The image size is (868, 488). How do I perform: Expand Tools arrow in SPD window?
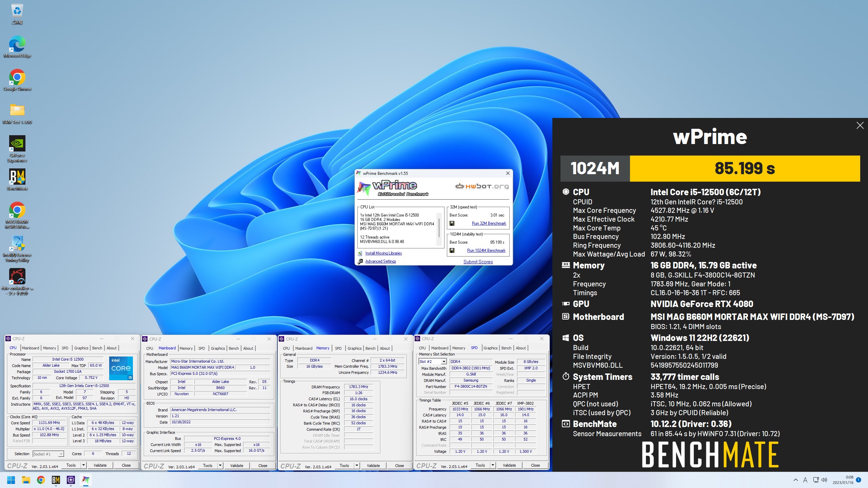tap(493, 465)
